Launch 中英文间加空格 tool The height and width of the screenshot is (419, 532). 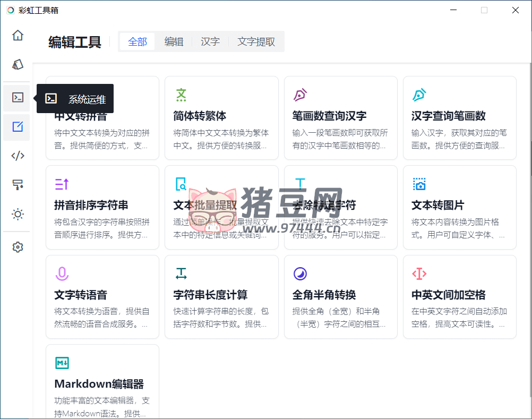[x=459, y=297]
